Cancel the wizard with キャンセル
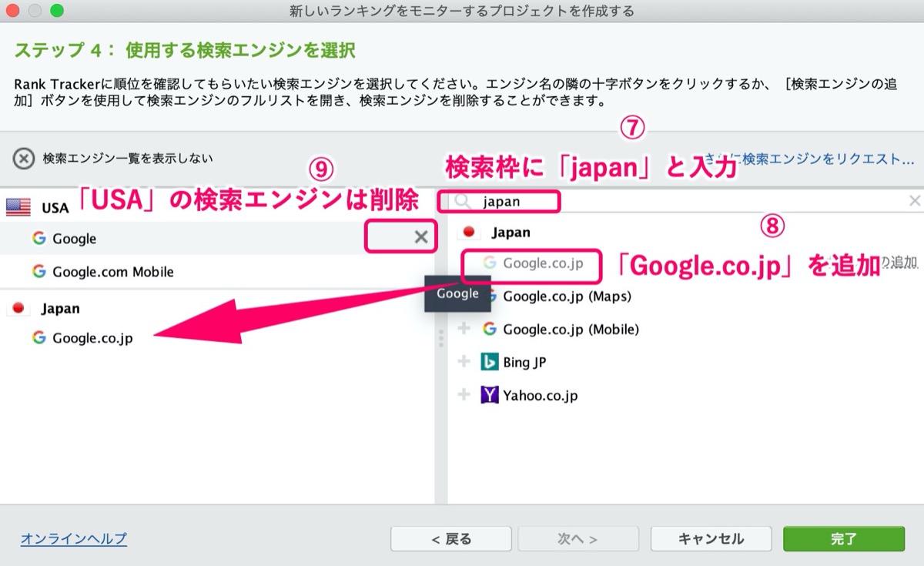This screenshot has height=566, width=924. pyautogui.click(x=711, y=539)
